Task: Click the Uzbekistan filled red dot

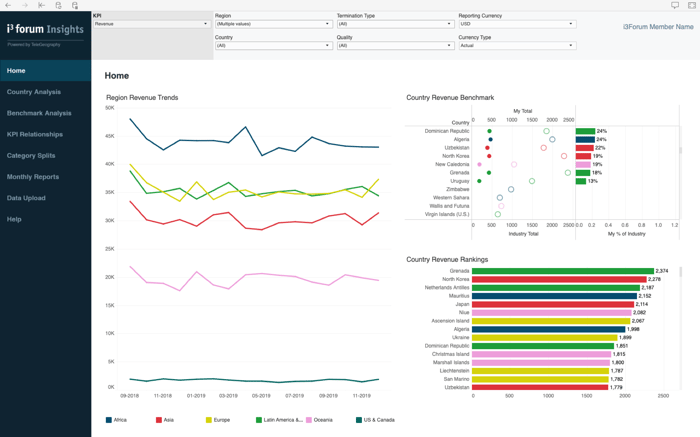Action: pyautogui.click(x=487, y=148)
